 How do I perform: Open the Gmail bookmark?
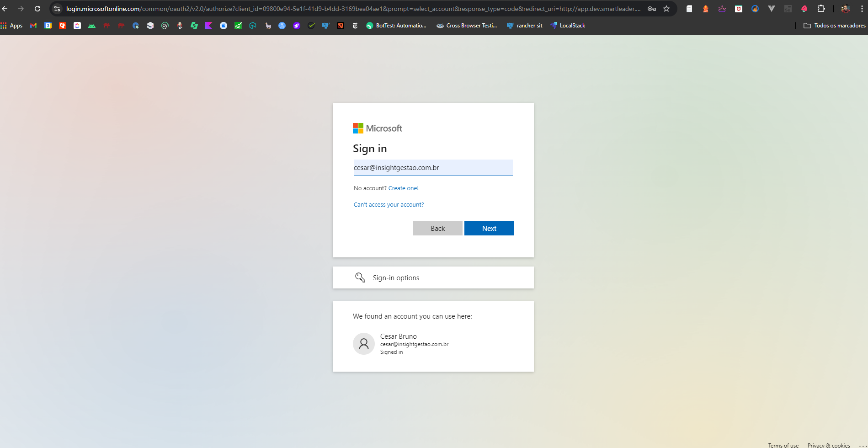33,26
